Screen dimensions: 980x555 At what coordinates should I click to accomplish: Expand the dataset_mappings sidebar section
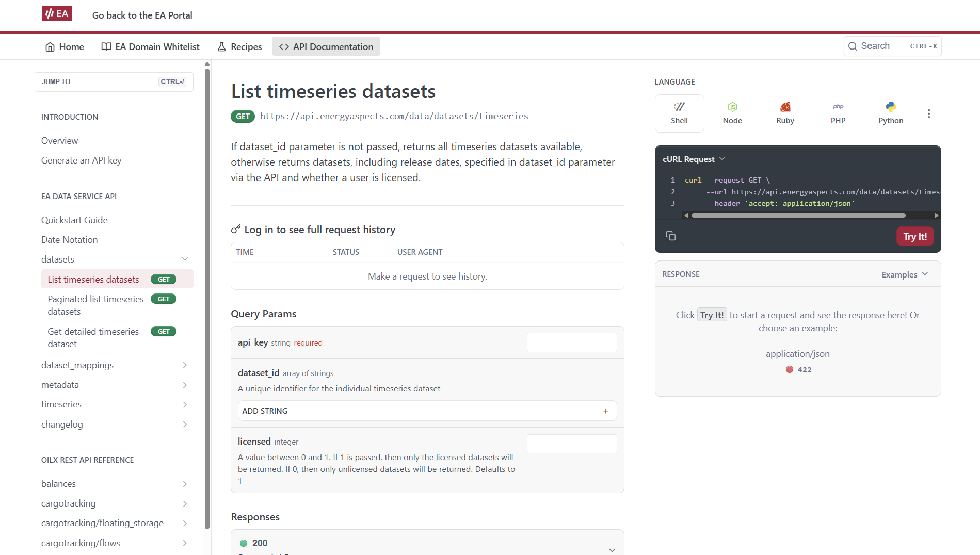(x=185, y=365)
